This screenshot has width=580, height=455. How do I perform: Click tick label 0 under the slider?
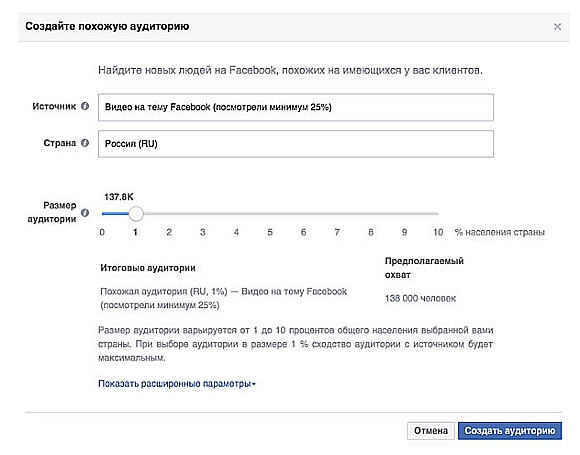[102, 232]
